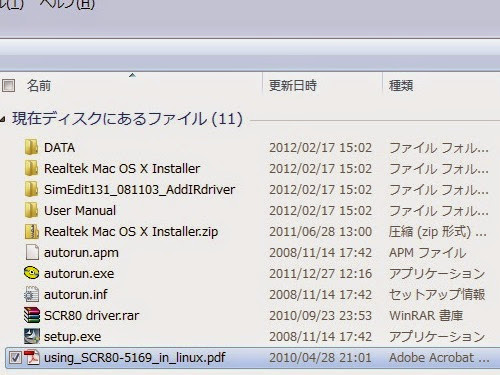
Task: Click the アプリケーション type of autorun.exe
Action: (437, 273)
